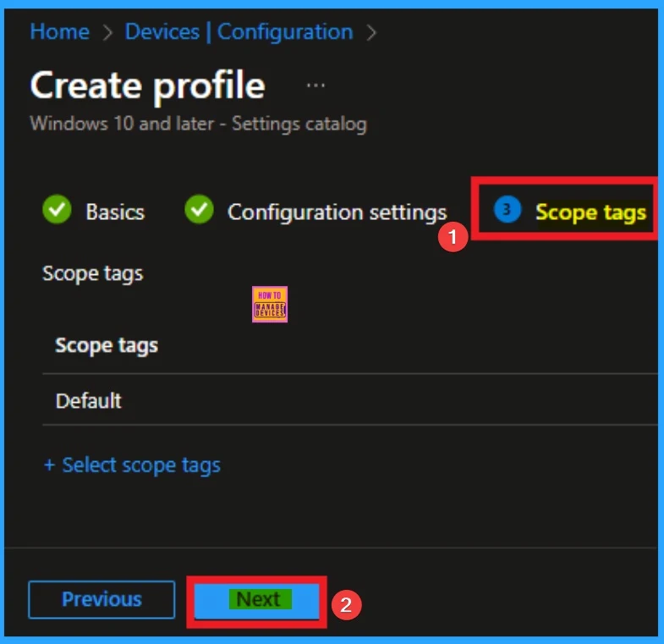Open the Home breadcrumb link
The width and height of the screenshot is (664, 644).
point(60,32)
